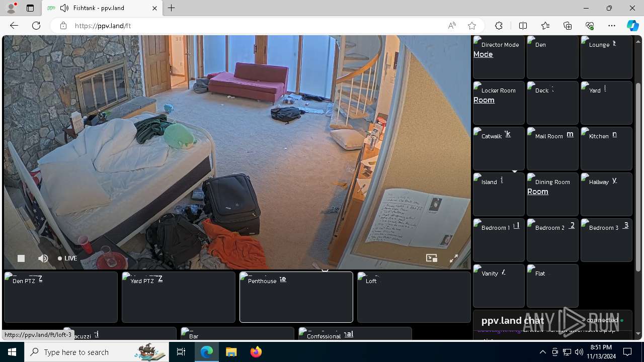Open the Bedroom 3 camera
The width and height of the screenshot is (644, 362).
point(606,240)
